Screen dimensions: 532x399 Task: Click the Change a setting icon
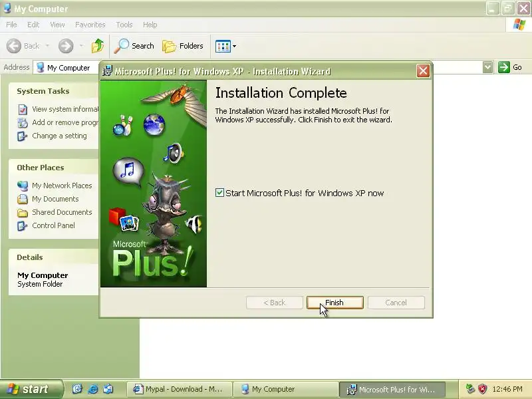(x=23, y=136)
